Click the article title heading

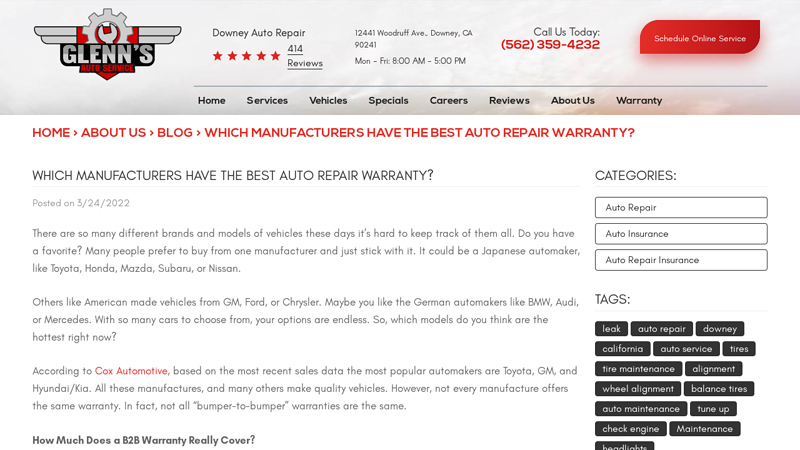pos(233,176)
